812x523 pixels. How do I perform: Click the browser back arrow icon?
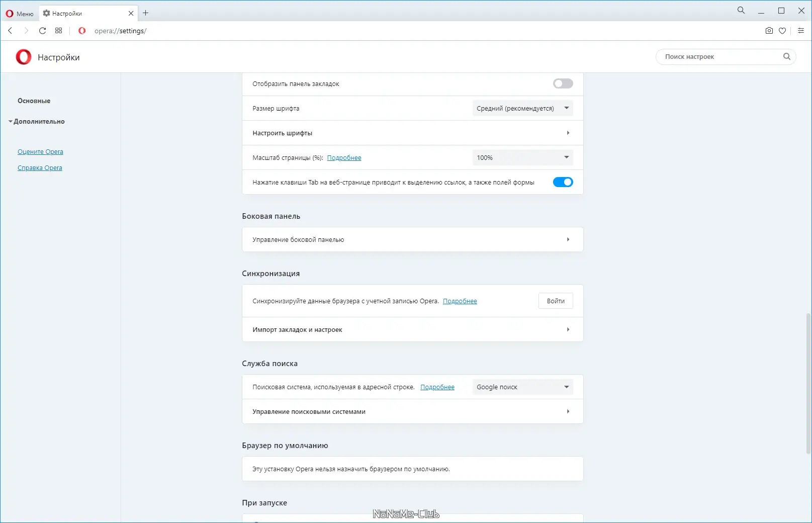tap(10, 31)
